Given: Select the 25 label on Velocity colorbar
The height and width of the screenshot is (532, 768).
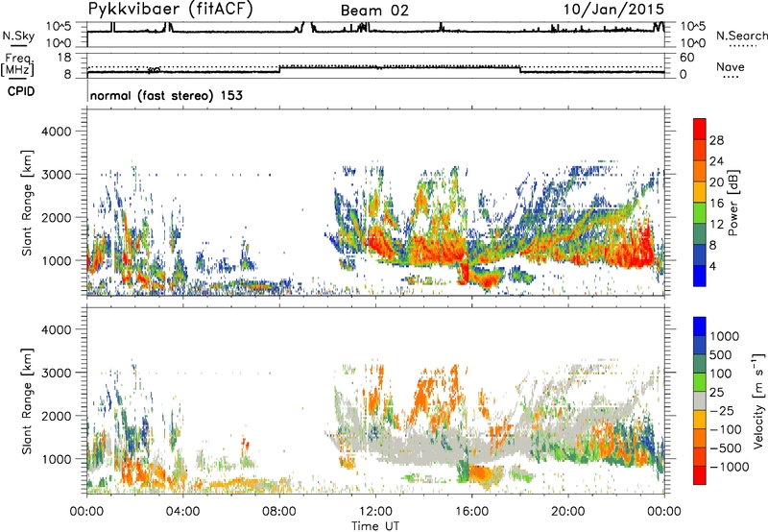Looking at the screenshot, I should pyautogui.click(x=716, y=393).
